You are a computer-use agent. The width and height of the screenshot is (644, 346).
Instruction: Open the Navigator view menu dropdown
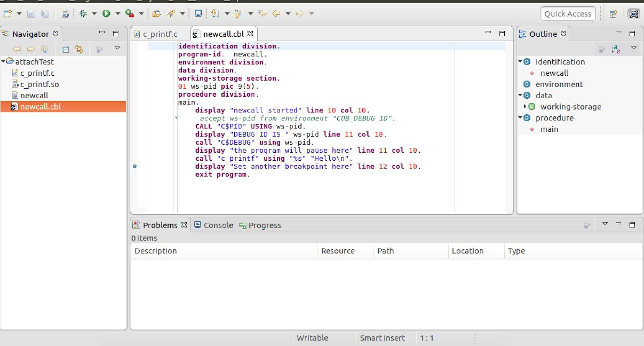117,48
